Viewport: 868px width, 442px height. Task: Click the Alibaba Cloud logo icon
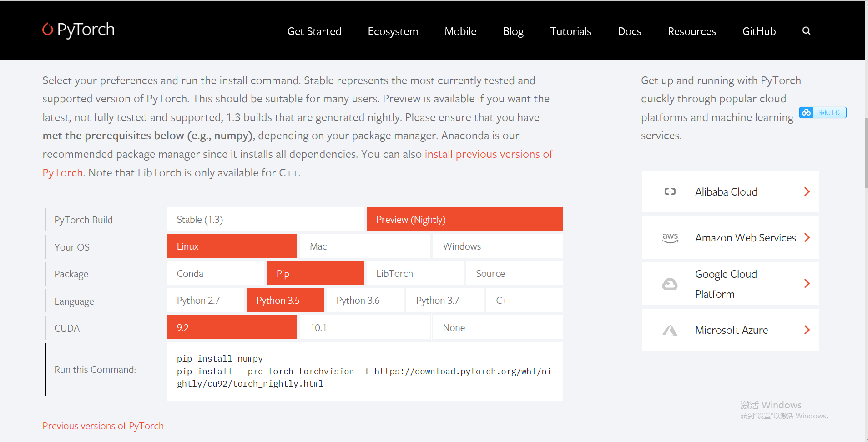(x=670, y=191)
